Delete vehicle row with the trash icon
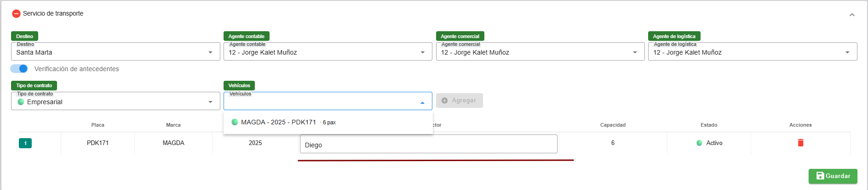The width and height of the screenshot is (868, 190). [x=800, y=143]
